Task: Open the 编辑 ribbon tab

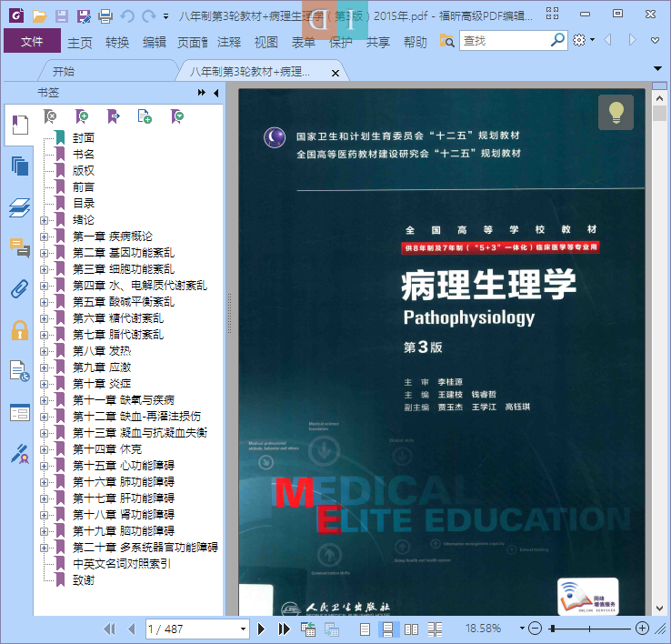Action: pyautogui.click(x=154, y=42)
